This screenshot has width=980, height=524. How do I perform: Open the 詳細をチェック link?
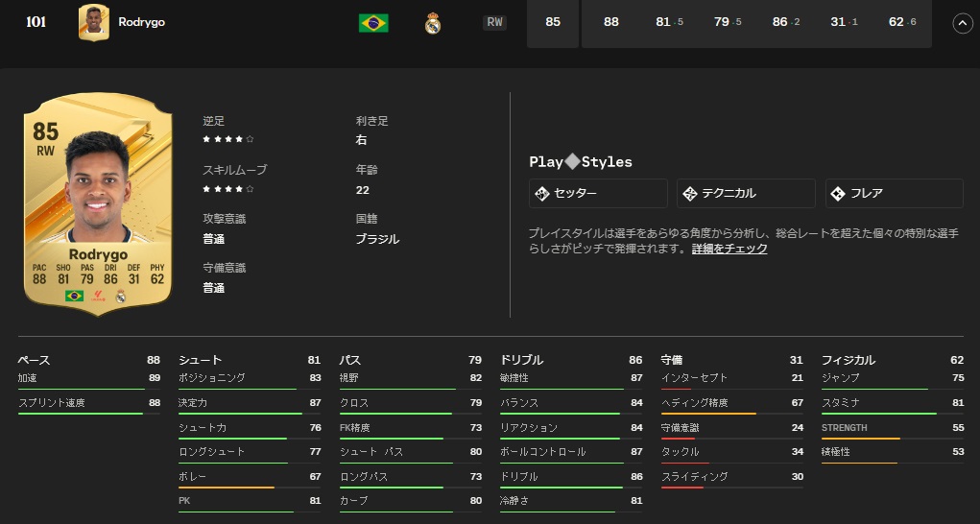pos(729,249)
